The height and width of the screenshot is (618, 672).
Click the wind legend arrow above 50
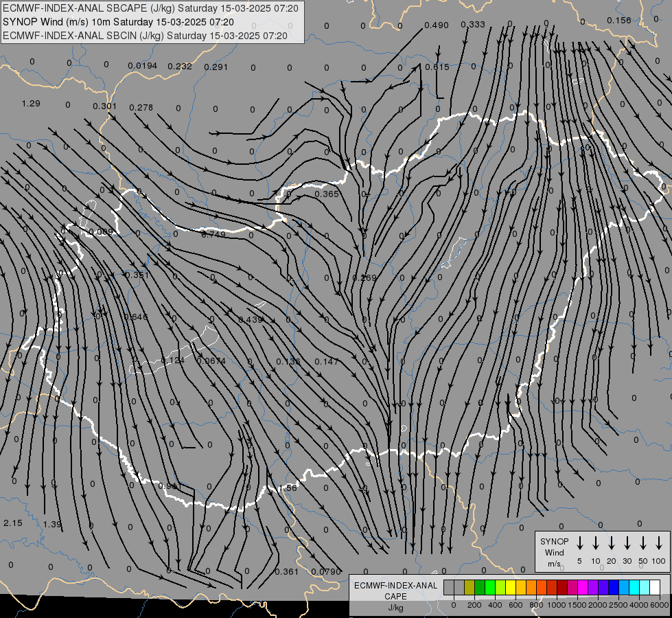tap(643, 543)
